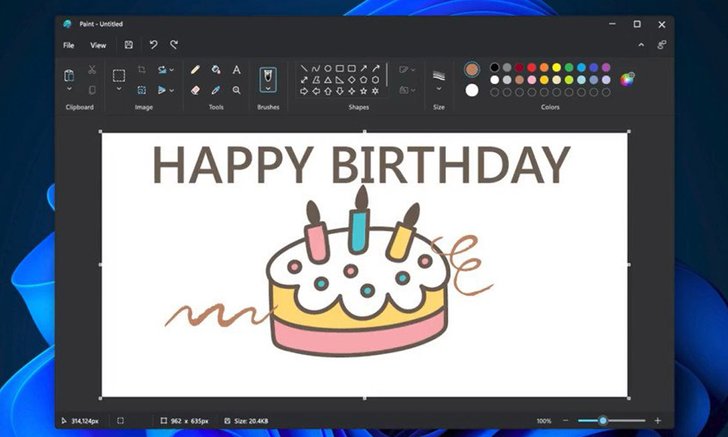Select the straight Line shape

click(304, 69)
